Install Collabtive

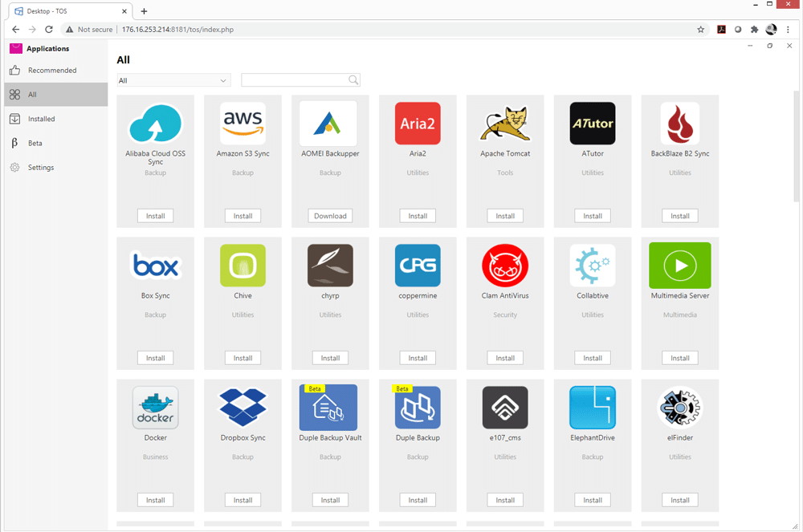(593, 358)
